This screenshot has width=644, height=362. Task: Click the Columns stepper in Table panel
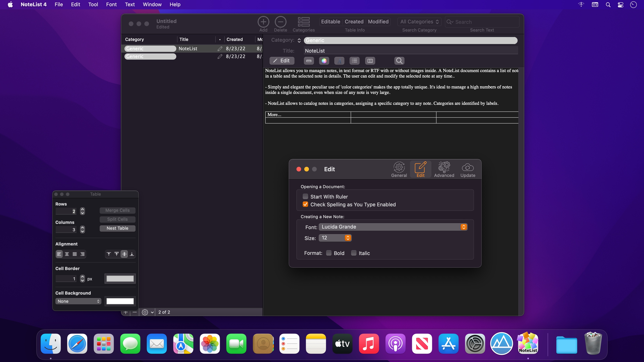82,229
